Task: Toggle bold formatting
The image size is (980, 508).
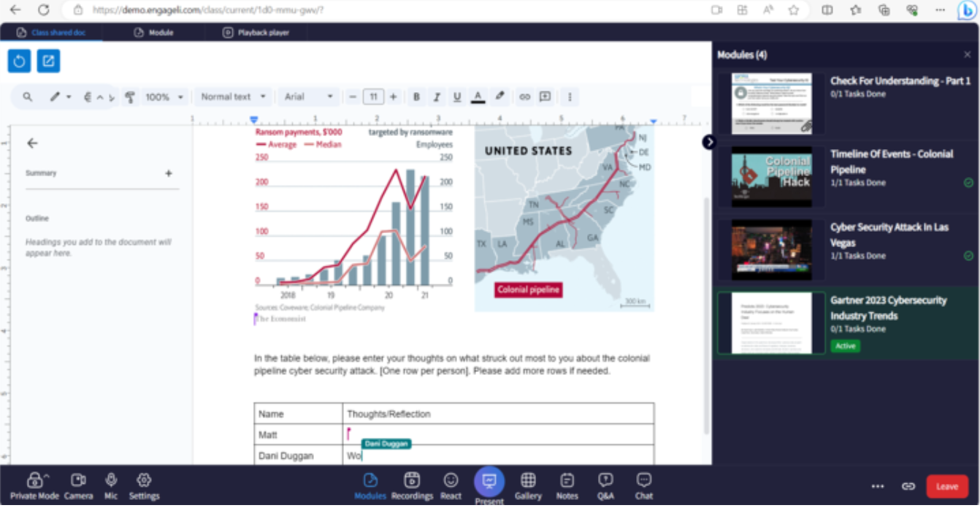Action: (x=416, y=96)
